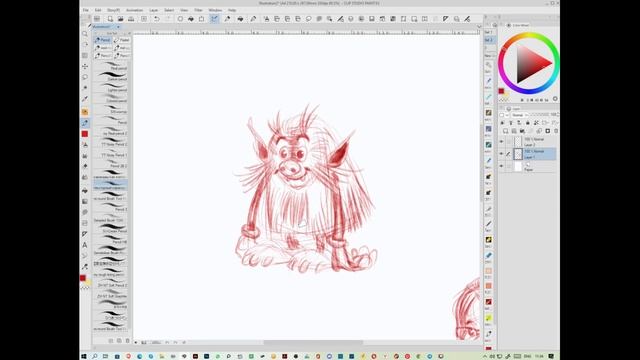Choose the Darker pencil brush

[x=111, y=76]
